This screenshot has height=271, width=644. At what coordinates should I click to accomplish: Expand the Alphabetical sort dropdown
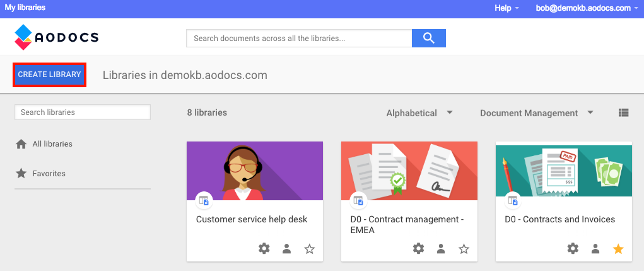tap(419, 112)
